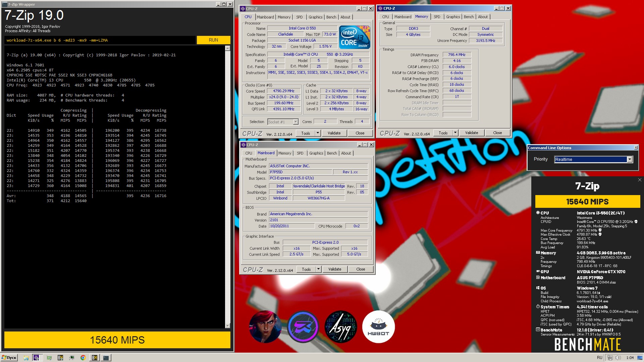Open Graphics tab in CPU-Z Memory window
This screenshot has height=362, width=644.
click(453, 17)
